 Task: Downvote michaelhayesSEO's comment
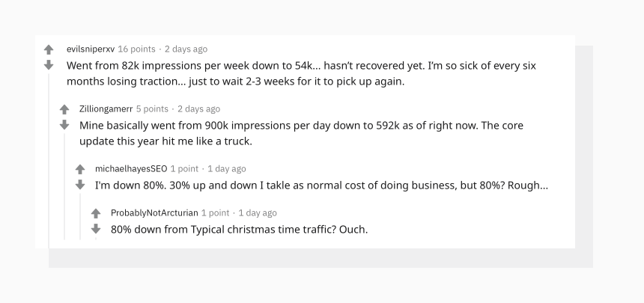pyautogui.click(x=80, y=185)
